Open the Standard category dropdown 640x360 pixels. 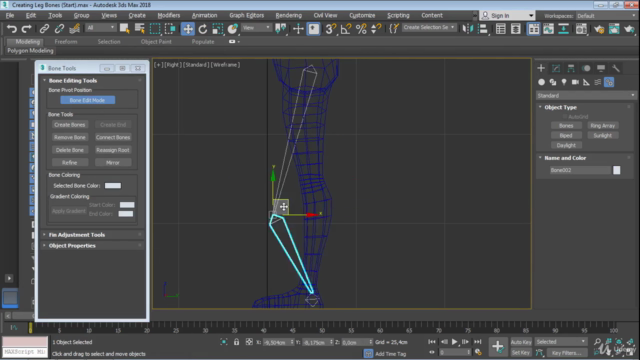[x=586, y=96]
